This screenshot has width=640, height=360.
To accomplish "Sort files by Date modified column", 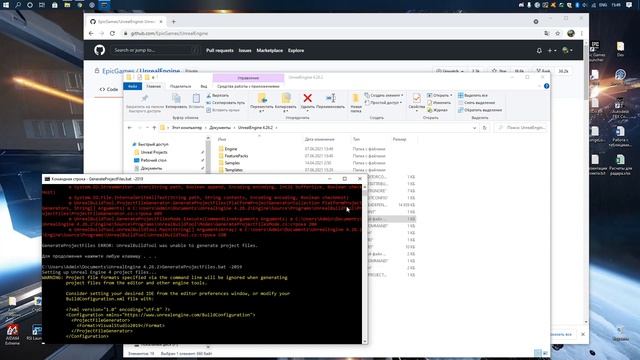I will [319, 139].
